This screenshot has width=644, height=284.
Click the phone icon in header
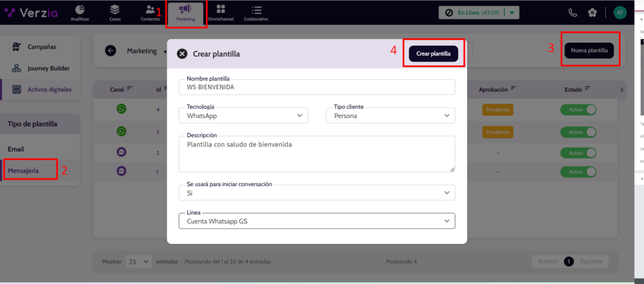572,13
